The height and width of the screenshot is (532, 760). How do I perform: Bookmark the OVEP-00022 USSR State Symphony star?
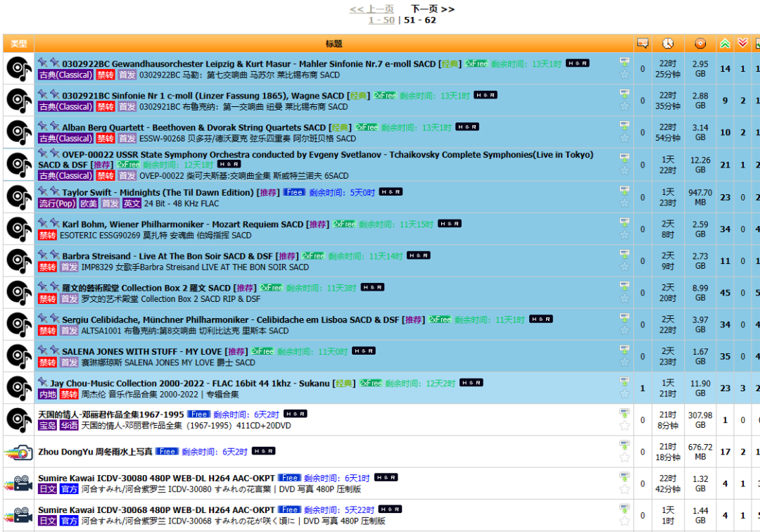tap(624, 170)
